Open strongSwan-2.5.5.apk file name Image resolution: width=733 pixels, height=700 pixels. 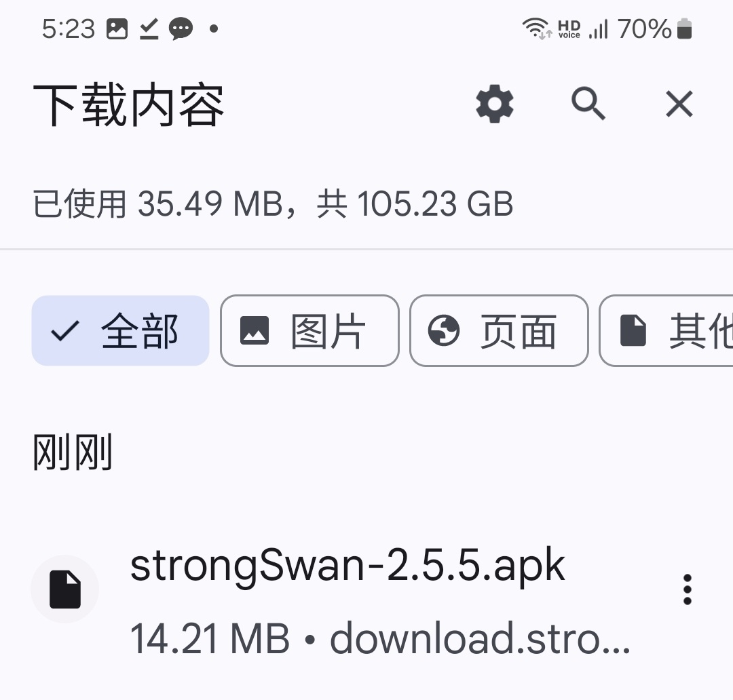(x=347, y=566)
